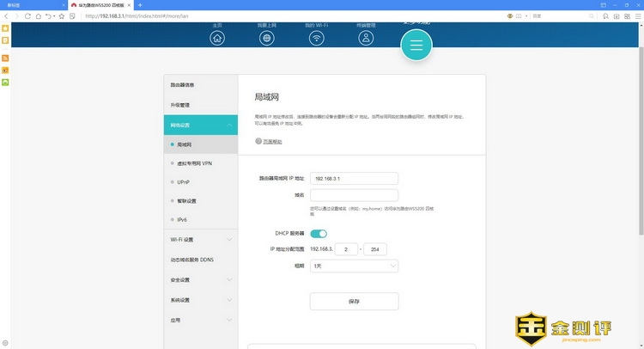Screen dimensions: 644x349
Task: Expand the 安全设置 sidebar section
Action: [x=200, y=279]
